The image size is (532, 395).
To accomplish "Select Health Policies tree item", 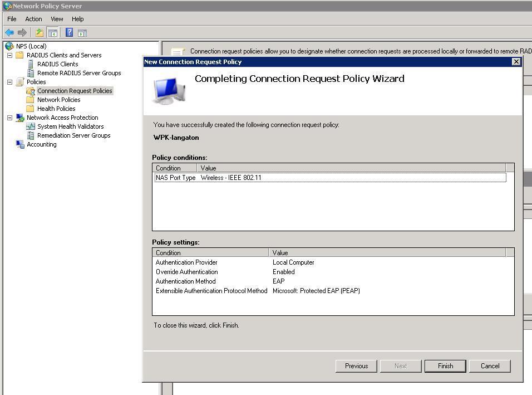I will (x=56, y=108).
